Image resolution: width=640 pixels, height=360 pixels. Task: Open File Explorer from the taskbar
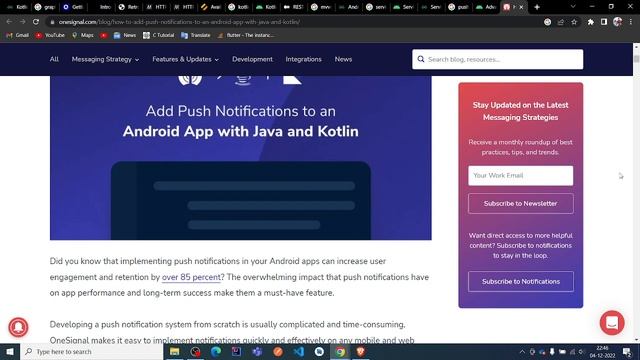[175, 351]
